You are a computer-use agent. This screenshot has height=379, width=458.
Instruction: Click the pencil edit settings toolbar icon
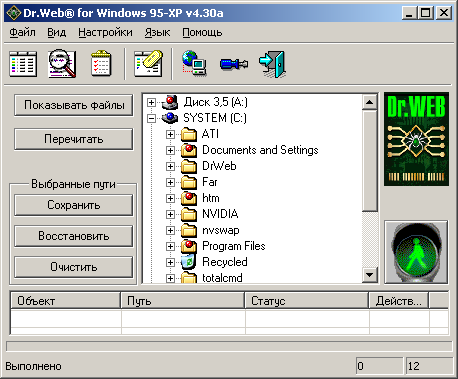click(x=148, y=64)
